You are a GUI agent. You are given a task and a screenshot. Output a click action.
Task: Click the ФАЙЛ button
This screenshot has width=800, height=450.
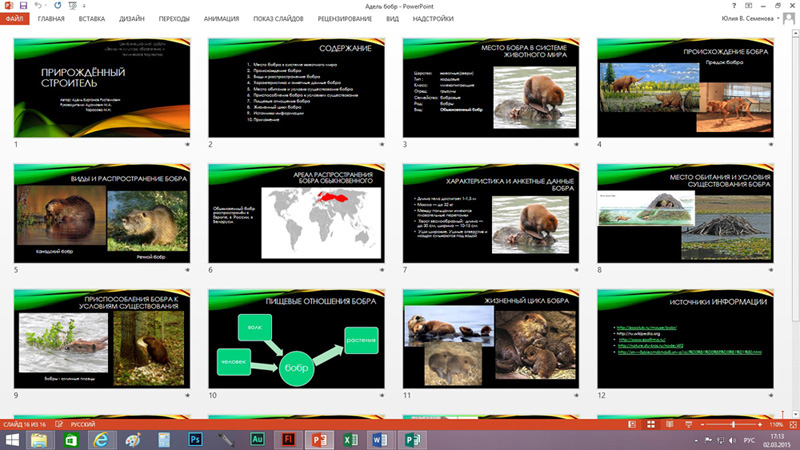(16, 18)
